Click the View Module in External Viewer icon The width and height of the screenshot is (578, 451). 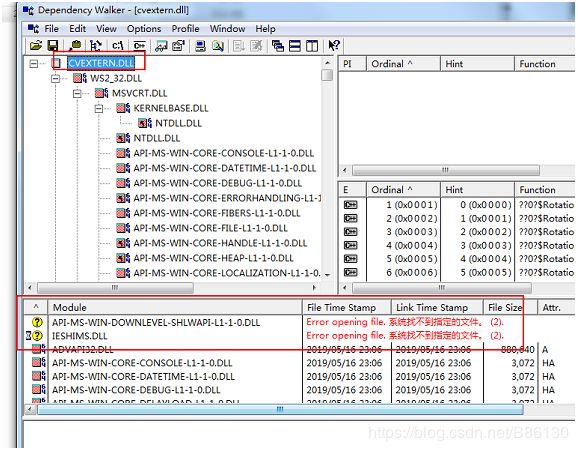[161, 46]
